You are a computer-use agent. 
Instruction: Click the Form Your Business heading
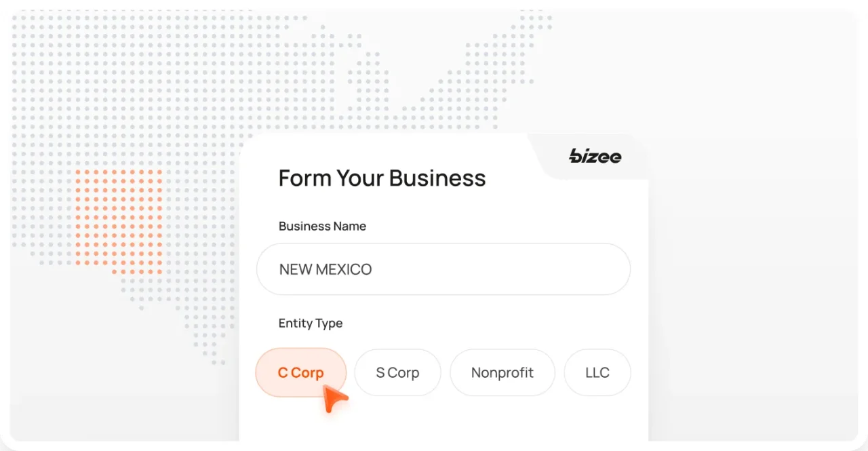[382, 178]
